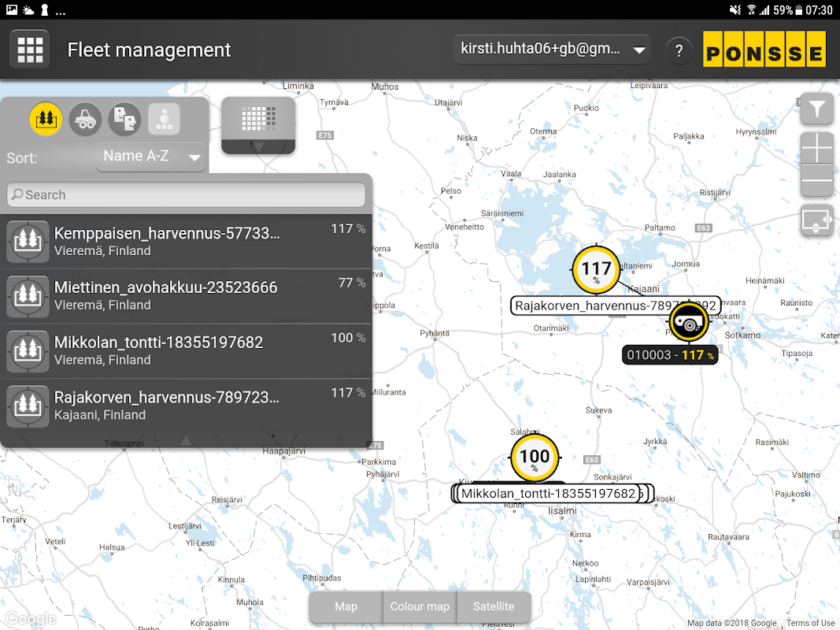840x630 pixels.
Task: Open the apps grid menu
Action: 30,50
